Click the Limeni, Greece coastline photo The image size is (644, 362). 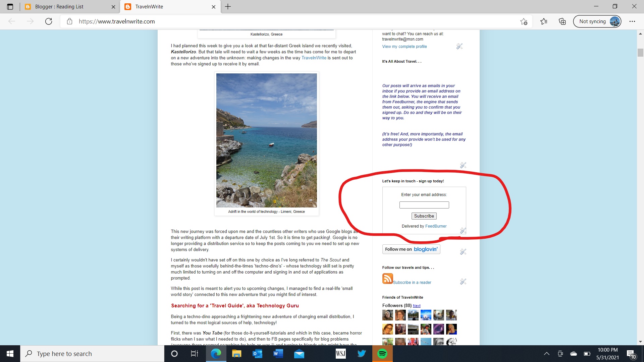(x=266, y=140)
